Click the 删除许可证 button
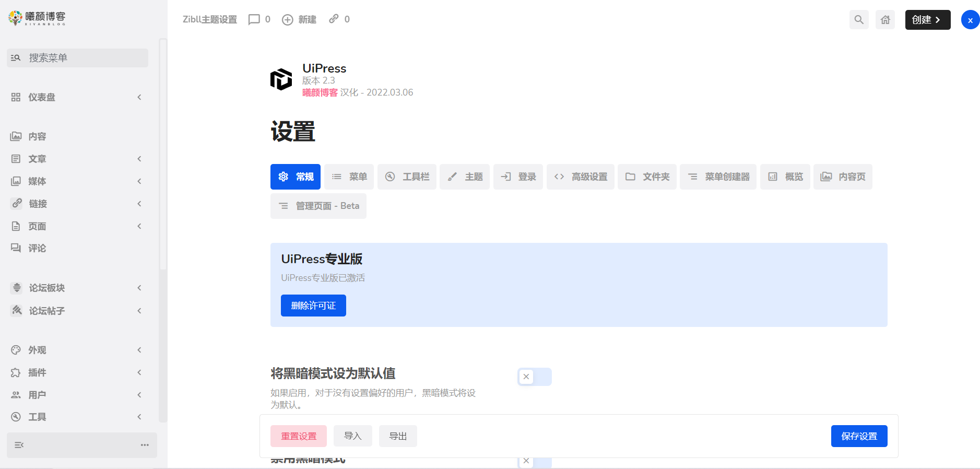The width and height of the screenshot is (980, 469). (313, 306)
